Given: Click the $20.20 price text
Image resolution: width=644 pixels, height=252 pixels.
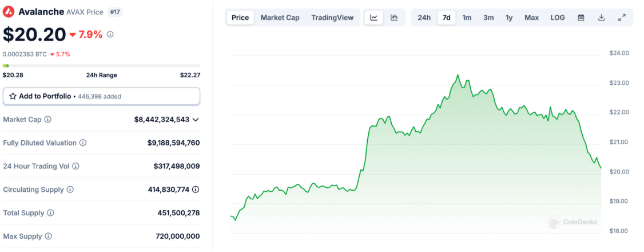Looking at the screenshot, I should 34,34.
